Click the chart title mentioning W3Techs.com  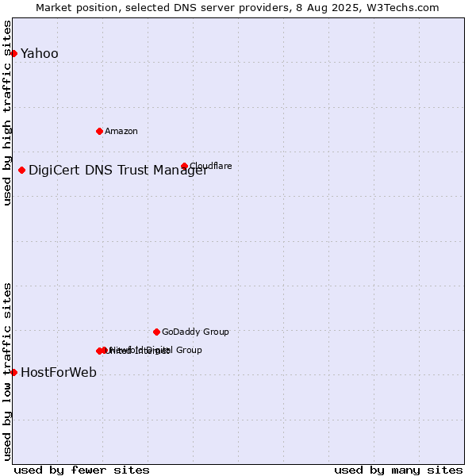tap(237, 8)
